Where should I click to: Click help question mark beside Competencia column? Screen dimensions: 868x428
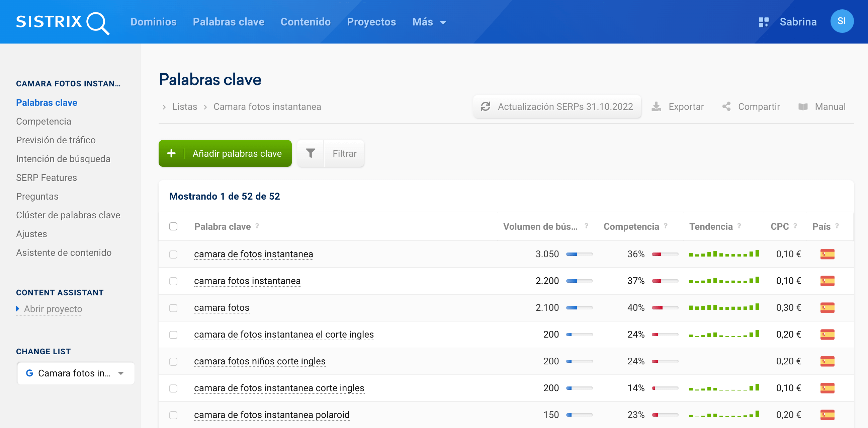666,226
